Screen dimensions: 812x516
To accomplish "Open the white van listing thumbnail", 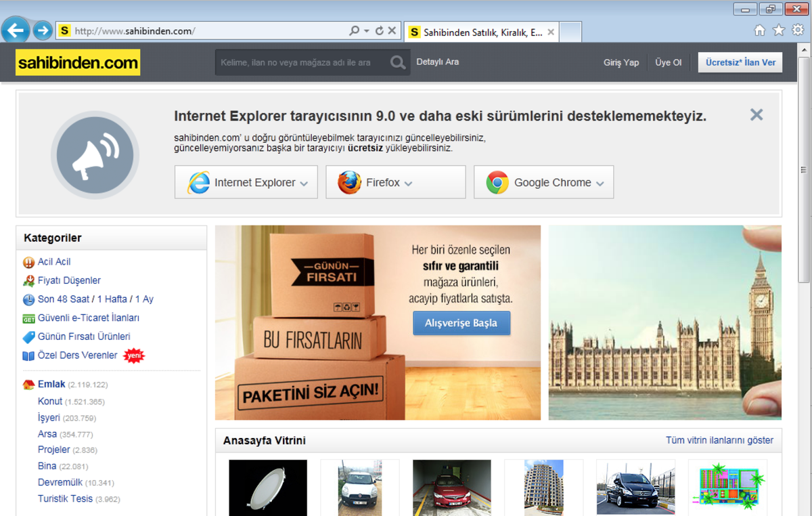I will pos(360,487).
